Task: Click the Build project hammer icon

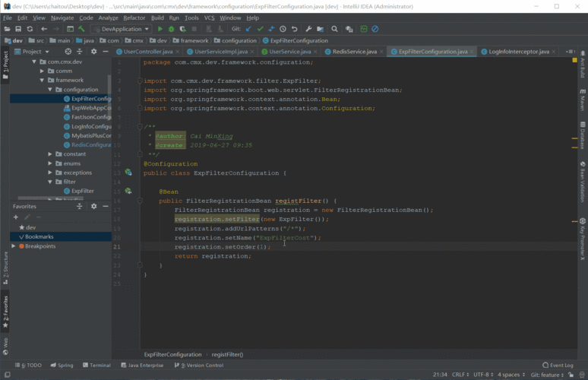Action: pyautogui.click(x=81, y=29)
